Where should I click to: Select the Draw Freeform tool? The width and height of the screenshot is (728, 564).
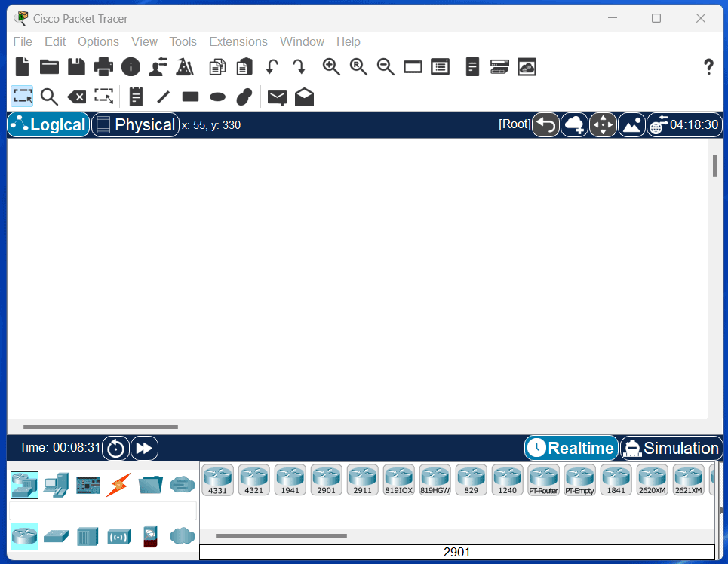[244, 97]
